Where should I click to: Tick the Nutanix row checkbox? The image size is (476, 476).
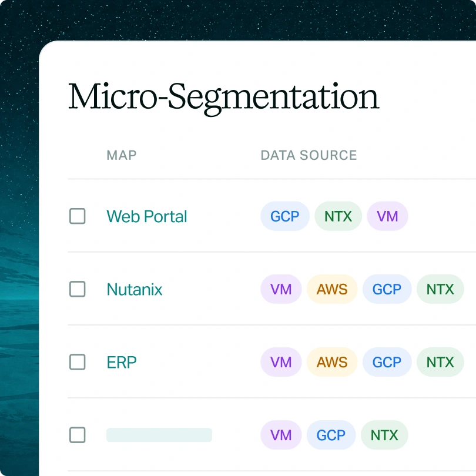pyautogui.click(x=78, y=289)
